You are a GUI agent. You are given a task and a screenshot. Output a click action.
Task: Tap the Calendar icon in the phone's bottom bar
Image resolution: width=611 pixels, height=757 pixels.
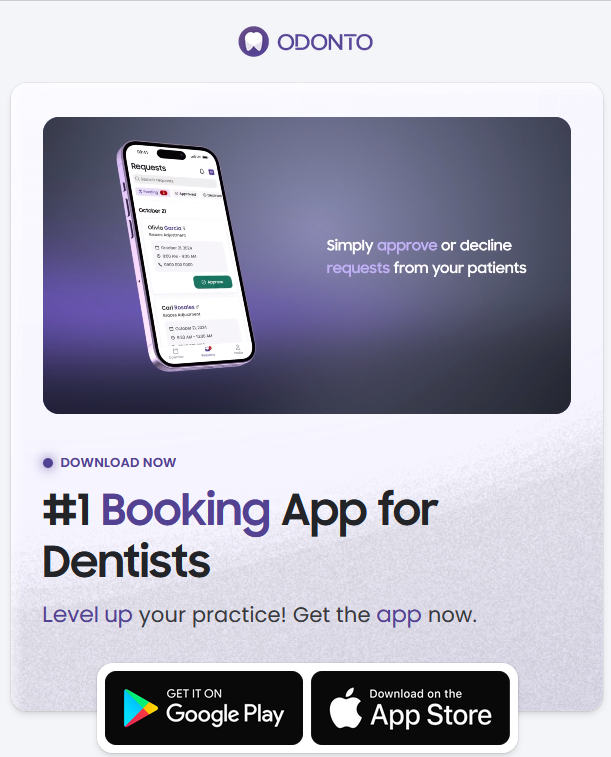(x=176, y=353)
